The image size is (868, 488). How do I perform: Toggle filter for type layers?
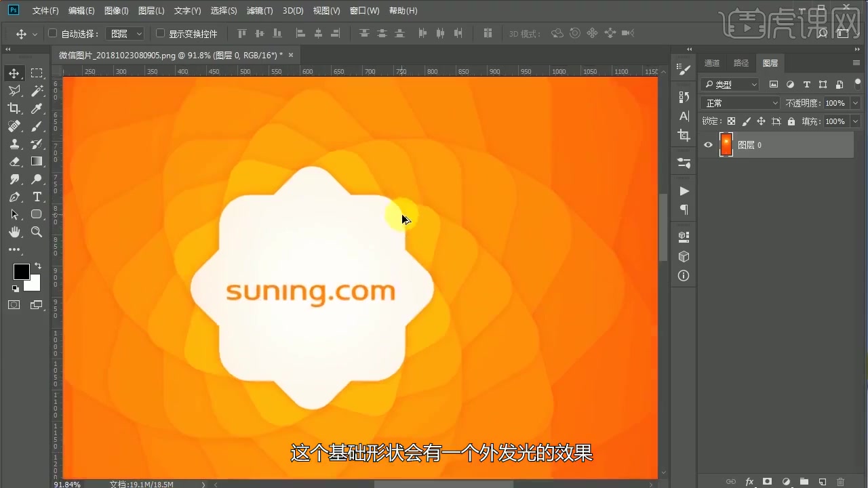[806, 84]
